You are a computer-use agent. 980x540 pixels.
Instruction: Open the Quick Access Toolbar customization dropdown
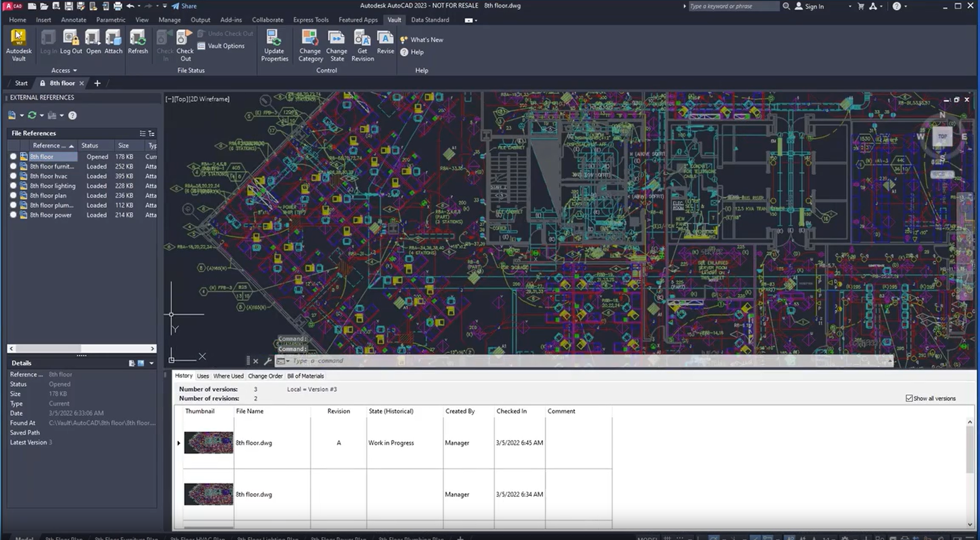click(x=165, y=6)
